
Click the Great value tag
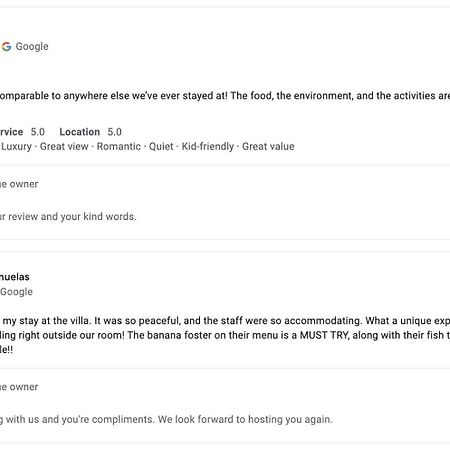268,146
